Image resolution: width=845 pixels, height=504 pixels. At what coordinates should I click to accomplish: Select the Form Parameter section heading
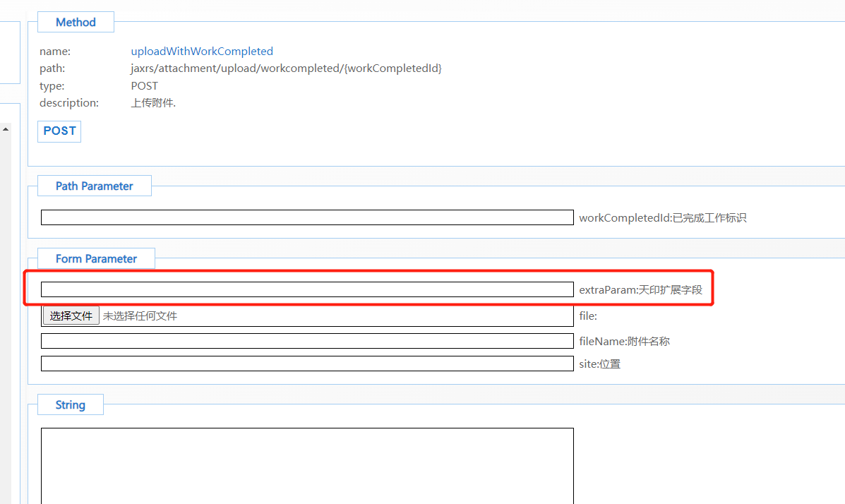tap(96, 259)
